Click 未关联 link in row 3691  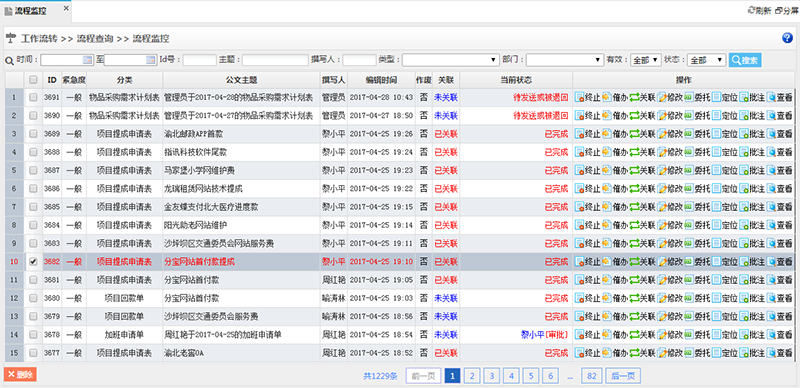tap(446, 98)
